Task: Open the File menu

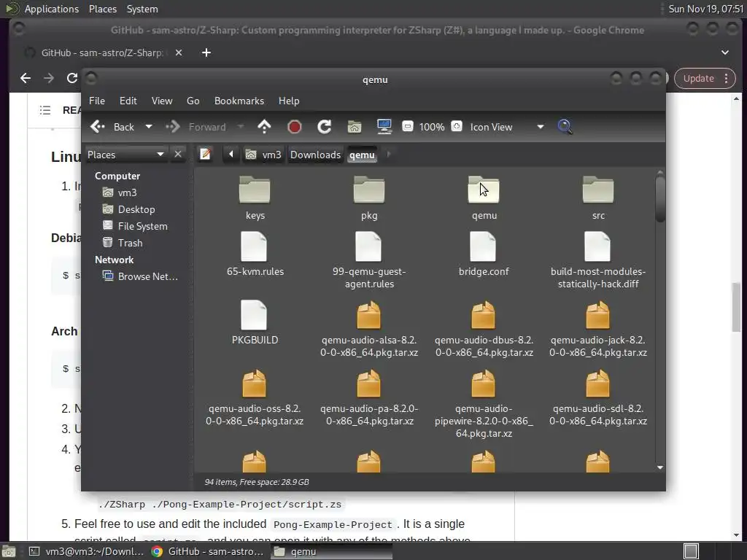Action: (97, 101)
